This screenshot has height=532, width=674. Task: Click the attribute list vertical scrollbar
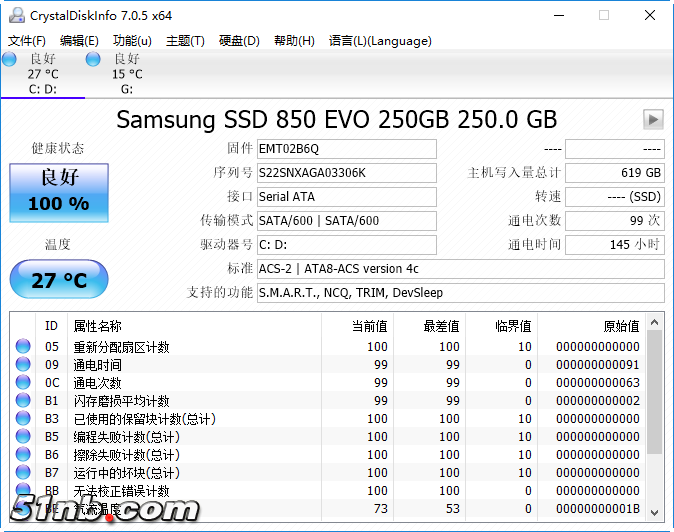[x=655, y=420]
